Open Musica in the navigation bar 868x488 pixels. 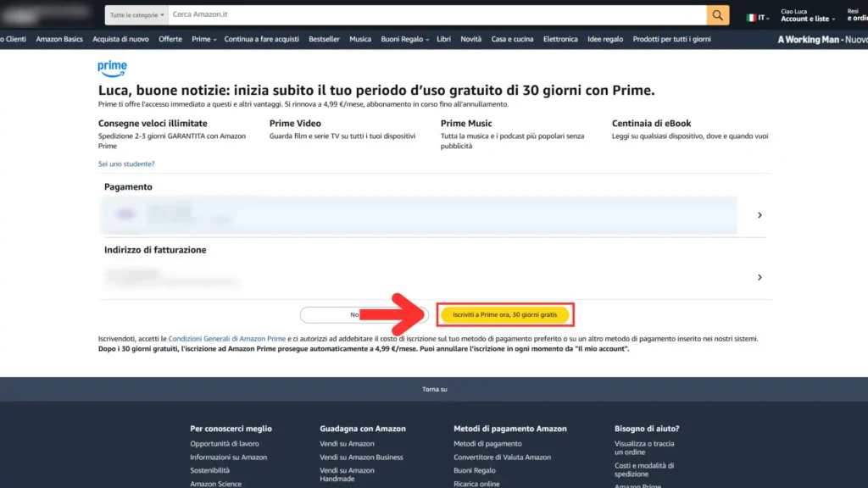click(359, 39)
